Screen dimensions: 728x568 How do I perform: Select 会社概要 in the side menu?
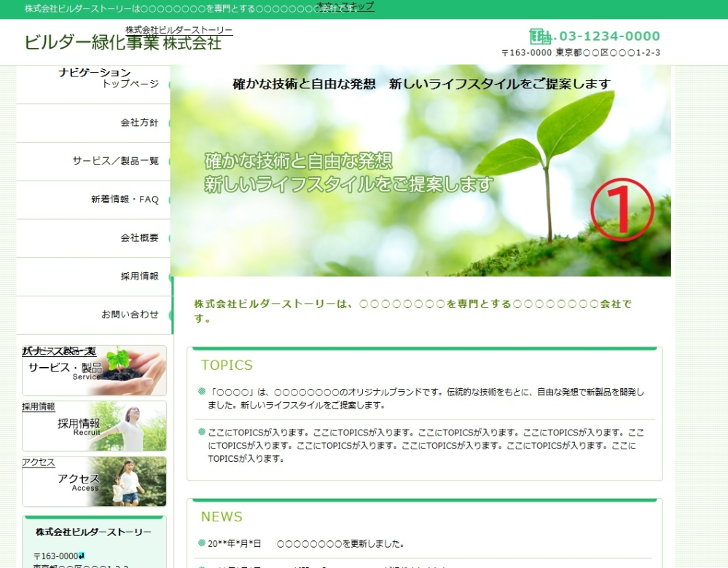pyautogui.click(x=140, y=238)
